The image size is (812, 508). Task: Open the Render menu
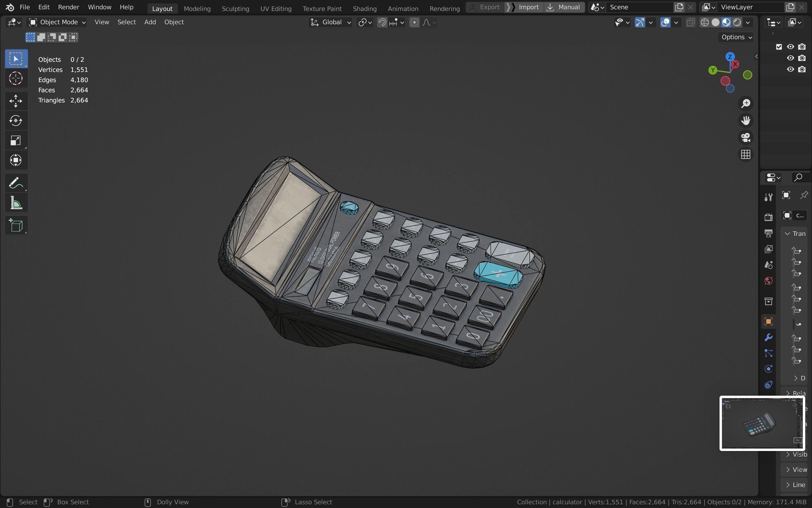coord(69,7)
